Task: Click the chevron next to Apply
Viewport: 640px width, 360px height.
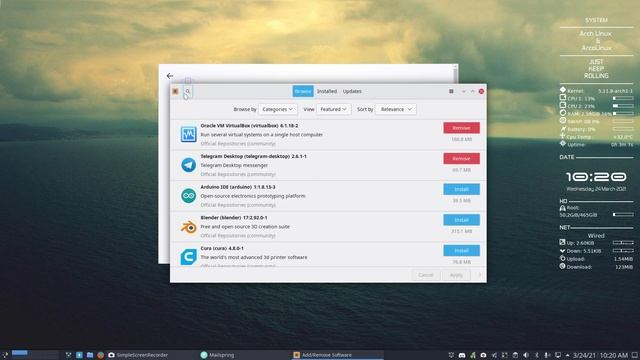Action: 480,275
